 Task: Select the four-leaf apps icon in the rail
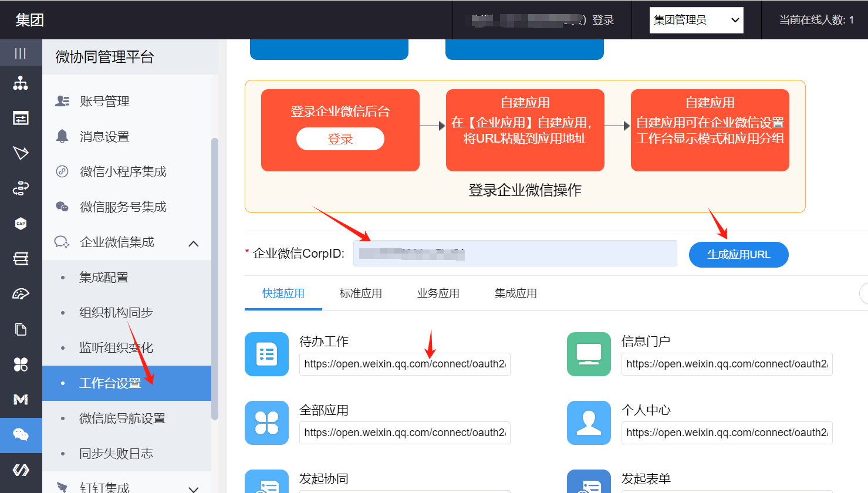(x=21, y=364)
